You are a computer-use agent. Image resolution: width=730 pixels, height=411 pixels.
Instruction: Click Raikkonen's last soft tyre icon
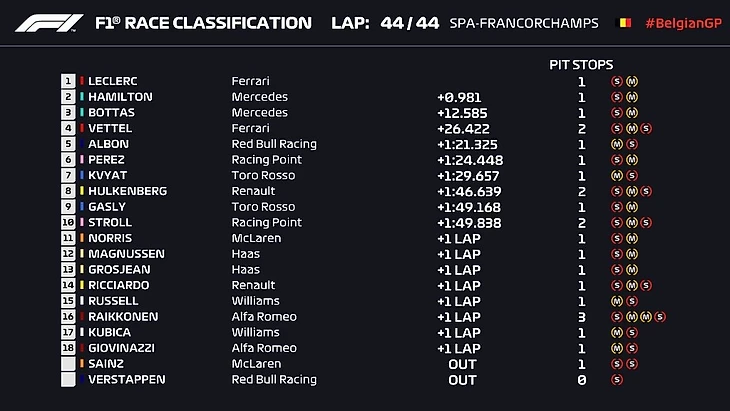(660, 317)
